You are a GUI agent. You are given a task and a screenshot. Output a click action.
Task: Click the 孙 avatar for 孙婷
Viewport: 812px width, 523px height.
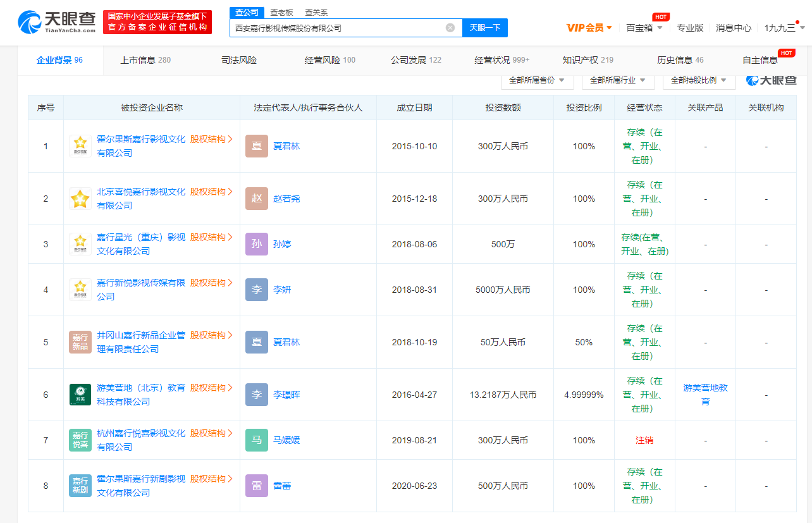point(257,244)
